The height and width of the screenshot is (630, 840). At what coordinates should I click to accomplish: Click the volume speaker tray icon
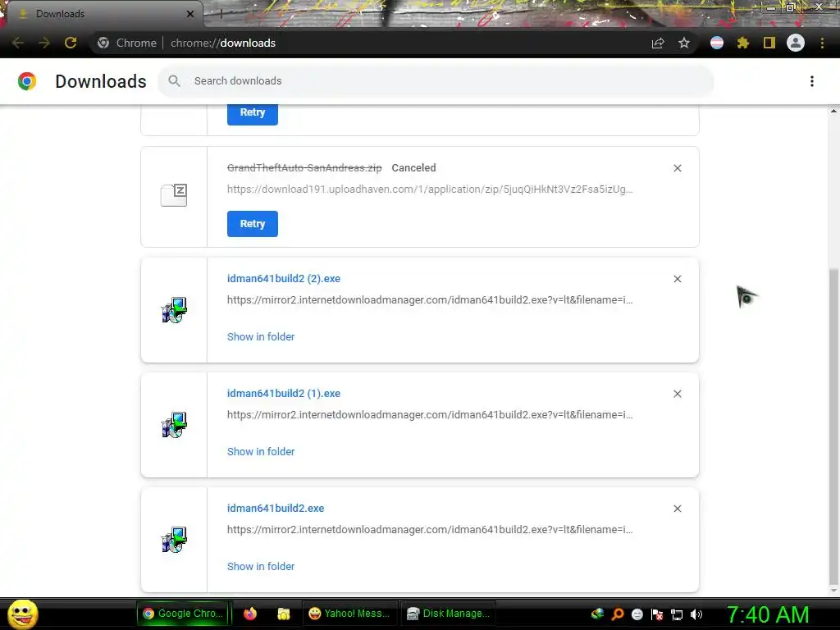pos(696,614)
